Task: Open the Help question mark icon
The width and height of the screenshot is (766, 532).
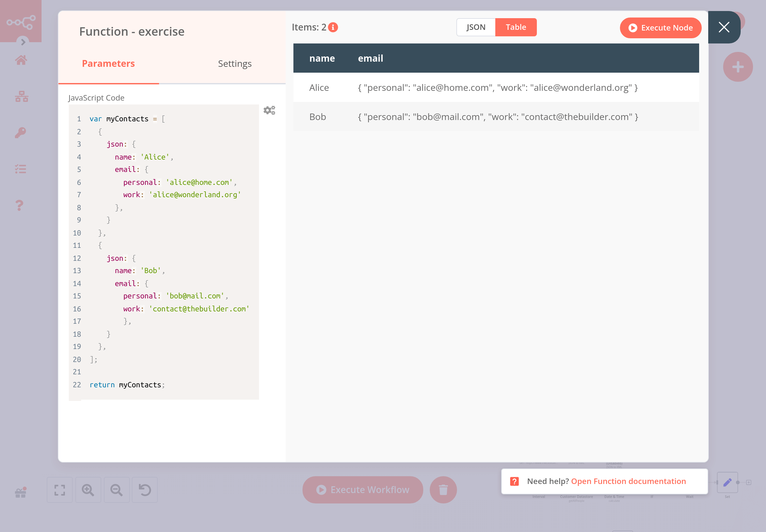Action: coord(20,205)
